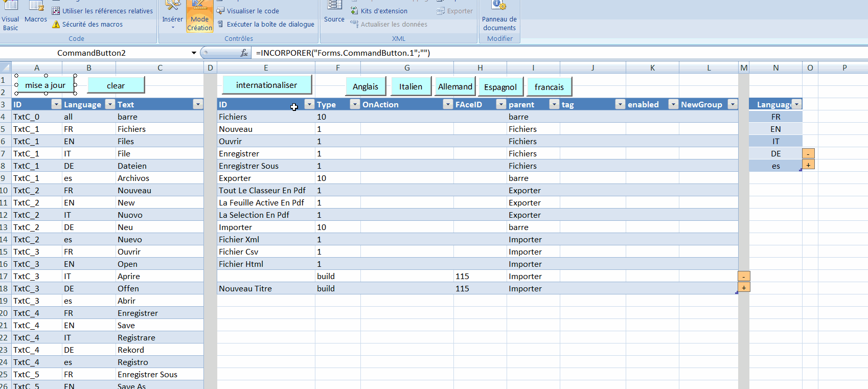Viewport: 868px width, 389px height.
Task: Click the orange minus button beside DE
Action: [x=808, y=153]
